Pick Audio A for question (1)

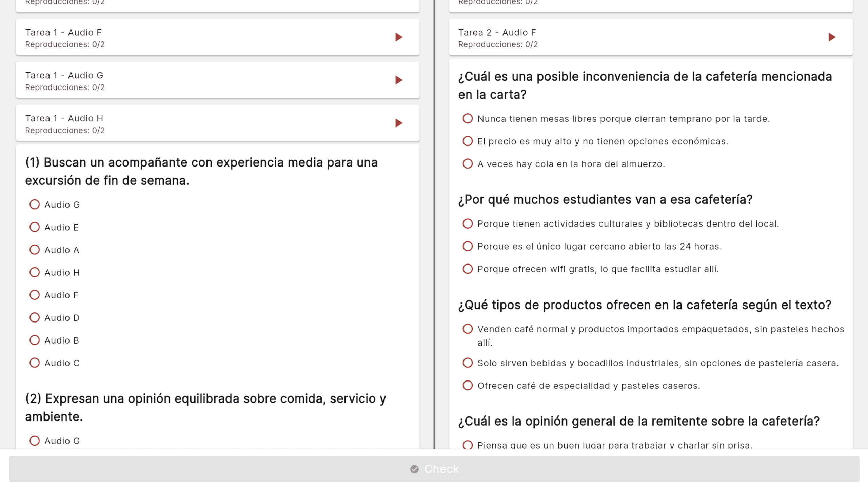coord(35,250)
